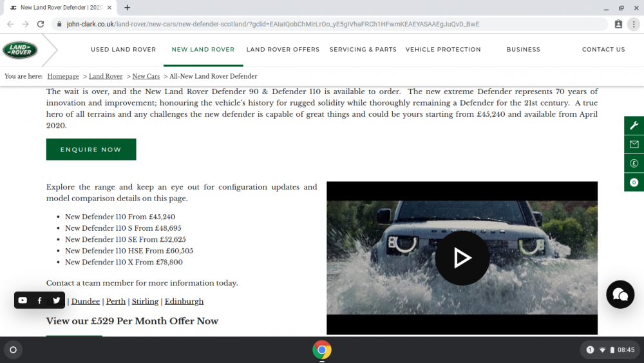Screen dimensions: 644x363
Task: Go to Homepage breadcrumb
Action: coord(63,76)
